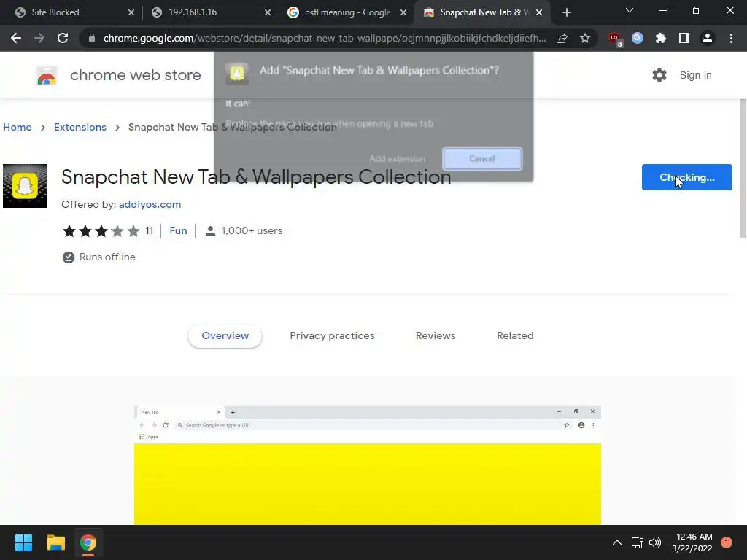Select the Overview tab
747x560 pixels.
pos(225,335)
